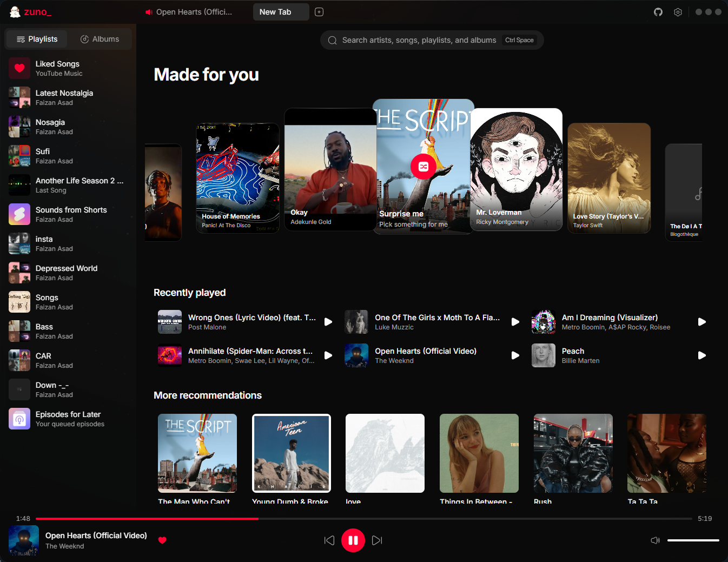This screenshot has height=562, width=728.
Task: Open the Latest Nostalgia playlist
Action: [x=68, y=97]
